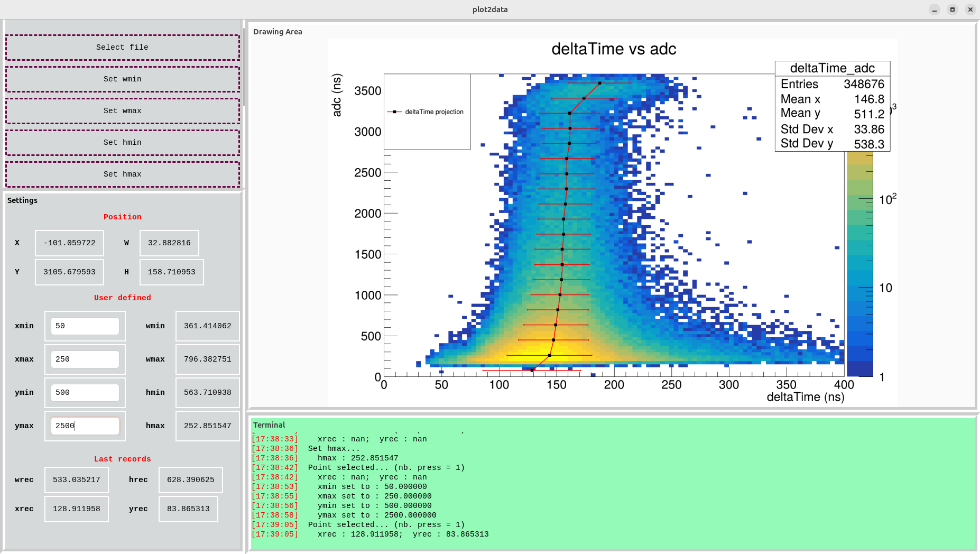Viewport: 980px width, 554px height.
Task: Click the adc (ns) y-axis title
Action: (x=337, y=95)
